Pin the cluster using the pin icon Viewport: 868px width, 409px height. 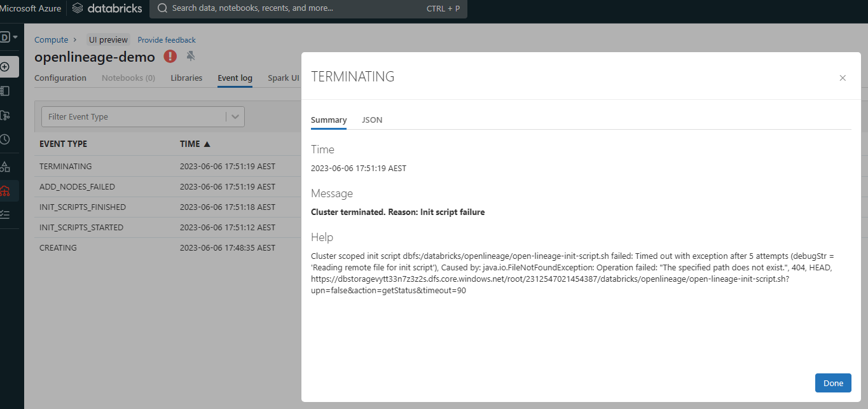click(x=190, y=57)
